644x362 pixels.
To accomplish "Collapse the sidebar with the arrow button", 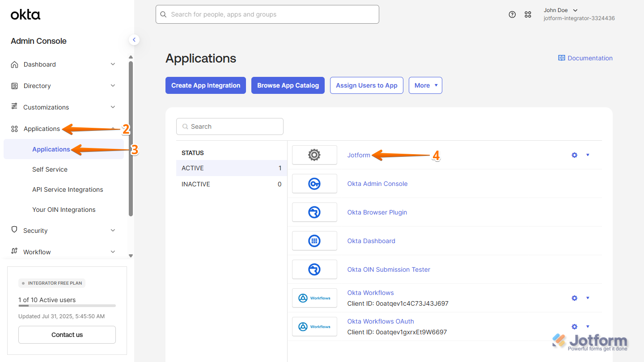I will pos(134,40).
